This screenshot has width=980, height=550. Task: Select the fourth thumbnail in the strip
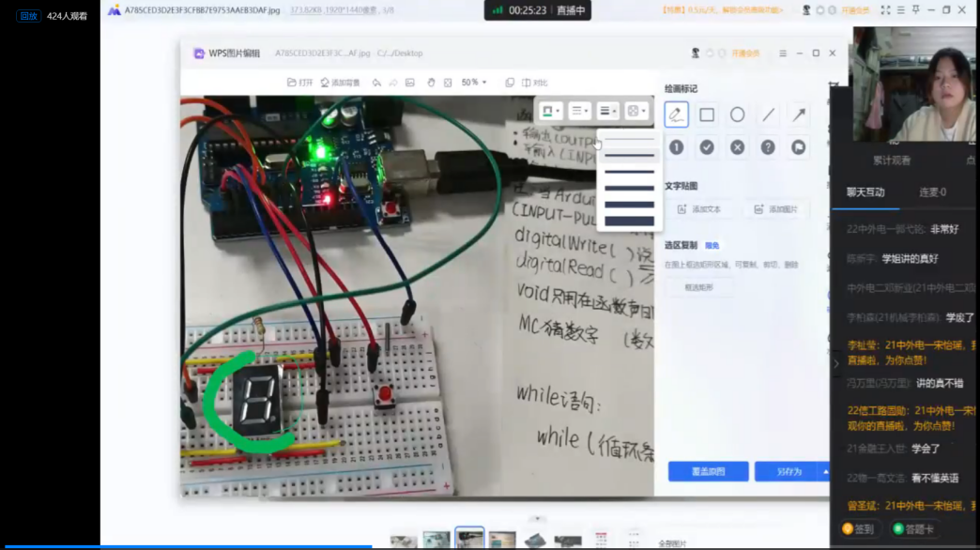pyautogui.click(x=502, y=540)
